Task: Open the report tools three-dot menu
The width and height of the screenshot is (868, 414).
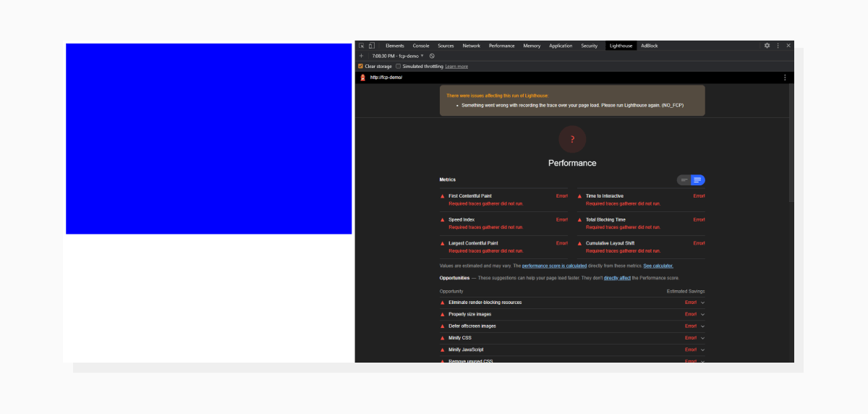Action: pyautogui.click(x=785, y=77)
